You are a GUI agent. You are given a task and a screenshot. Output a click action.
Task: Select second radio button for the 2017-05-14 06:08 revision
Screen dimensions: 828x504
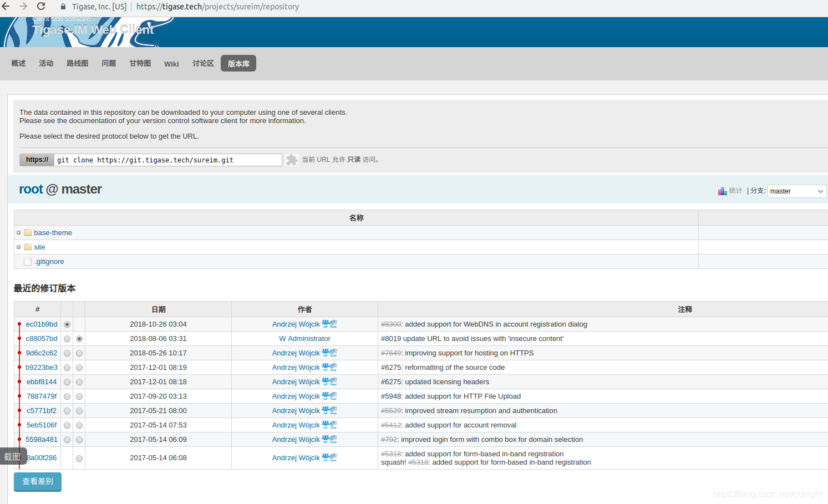pyautogui.click(x=79, y=459)
